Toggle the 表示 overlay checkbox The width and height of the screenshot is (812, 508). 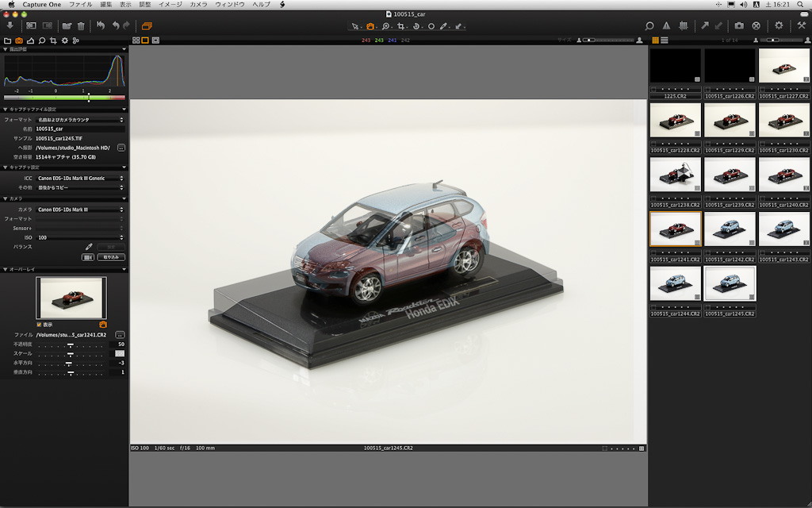coord(40,324)
